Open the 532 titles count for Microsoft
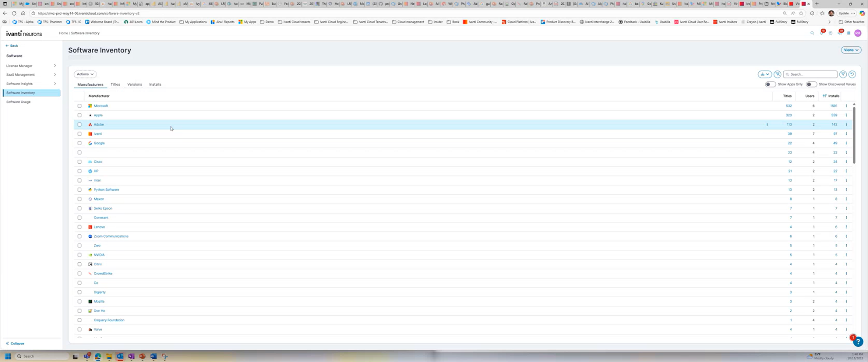Screen dimensions: 868x362 [x=789, y=106]
